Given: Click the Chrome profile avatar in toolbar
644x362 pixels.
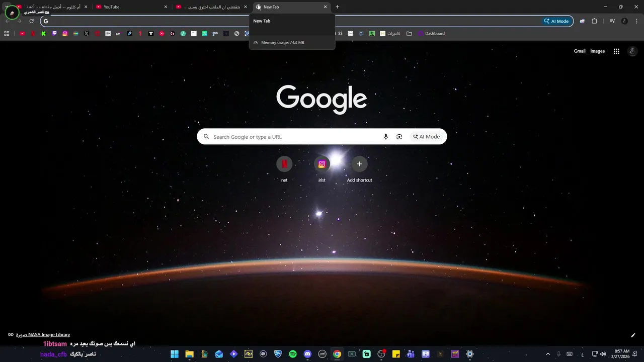Looking at the screenshot, I should 624,21.
